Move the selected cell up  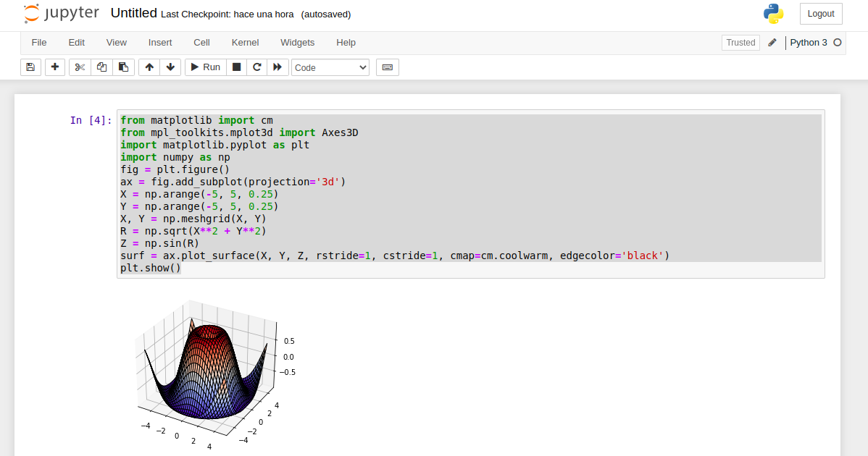click(149, 67)
